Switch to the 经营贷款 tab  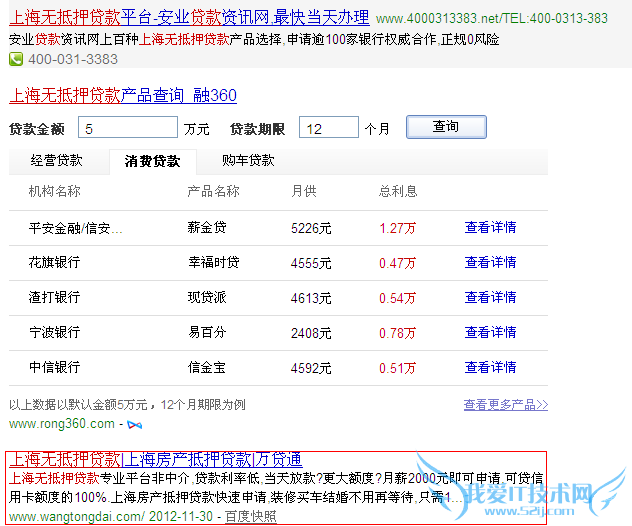(56, 161)
